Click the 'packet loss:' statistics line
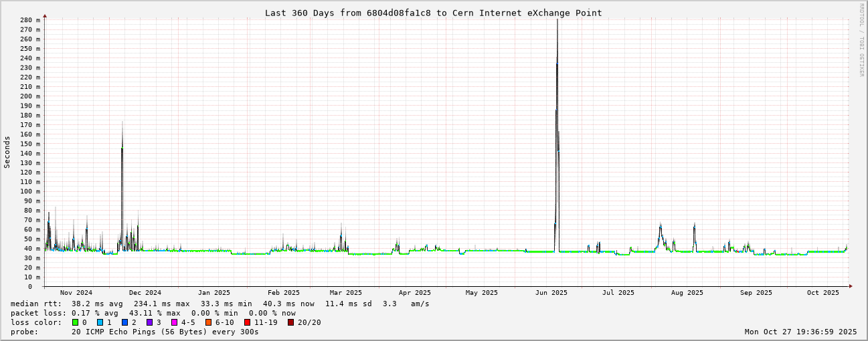 (153, 313)
